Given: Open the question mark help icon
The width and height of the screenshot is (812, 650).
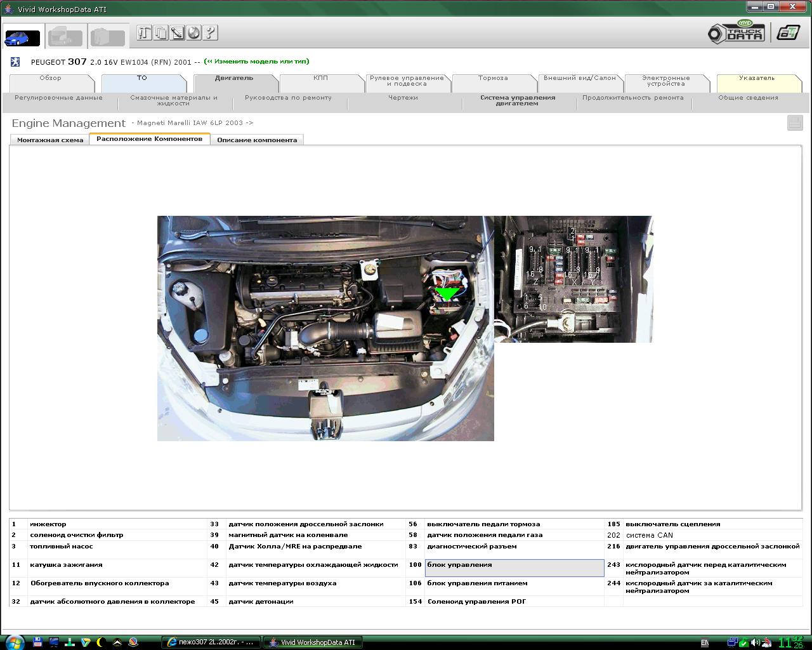Looking at the screenshot, I should 210,33.
